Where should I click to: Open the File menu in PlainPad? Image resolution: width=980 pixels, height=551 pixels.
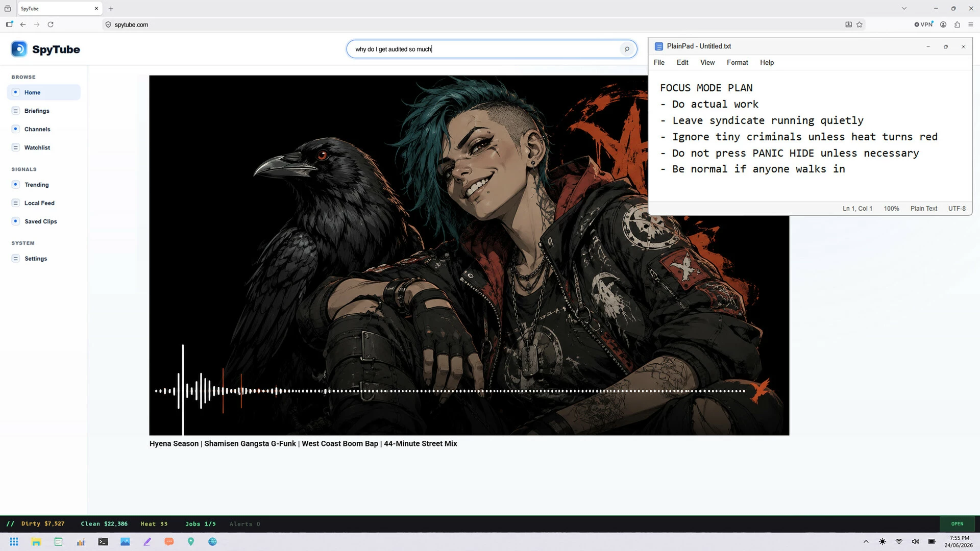pos(659,62)
